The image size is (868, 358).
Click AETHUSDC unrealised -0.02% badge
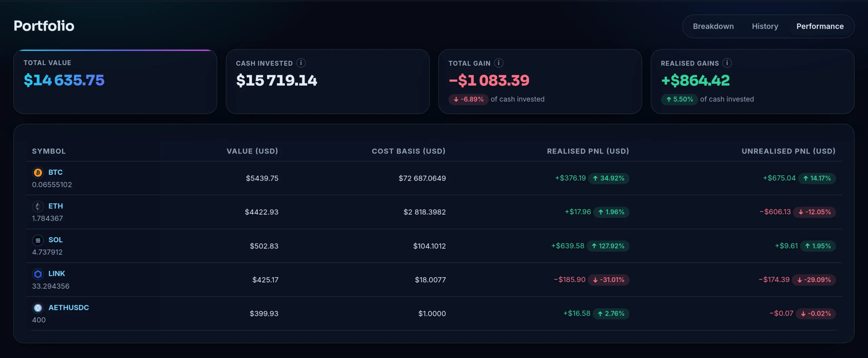coord(816,314)
